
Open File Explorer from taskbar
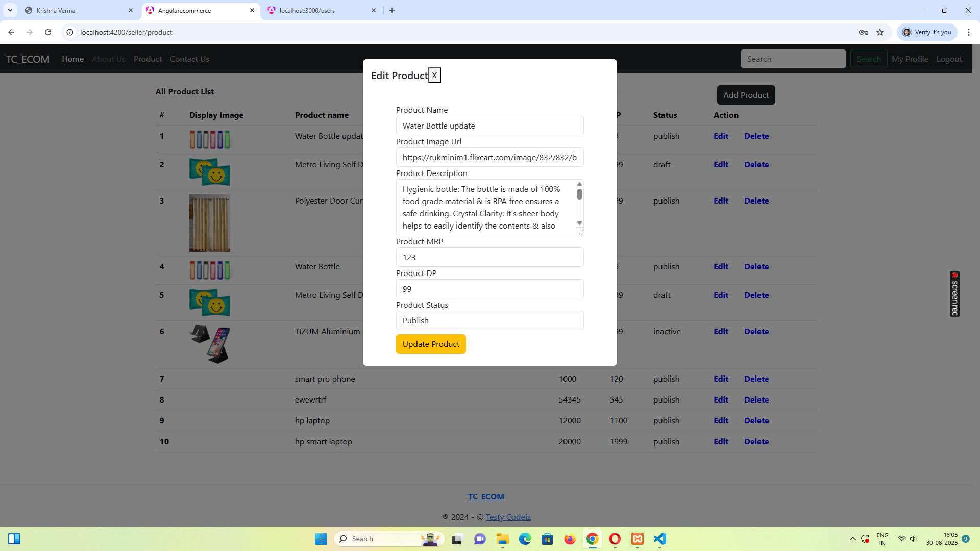coord(503,539)
